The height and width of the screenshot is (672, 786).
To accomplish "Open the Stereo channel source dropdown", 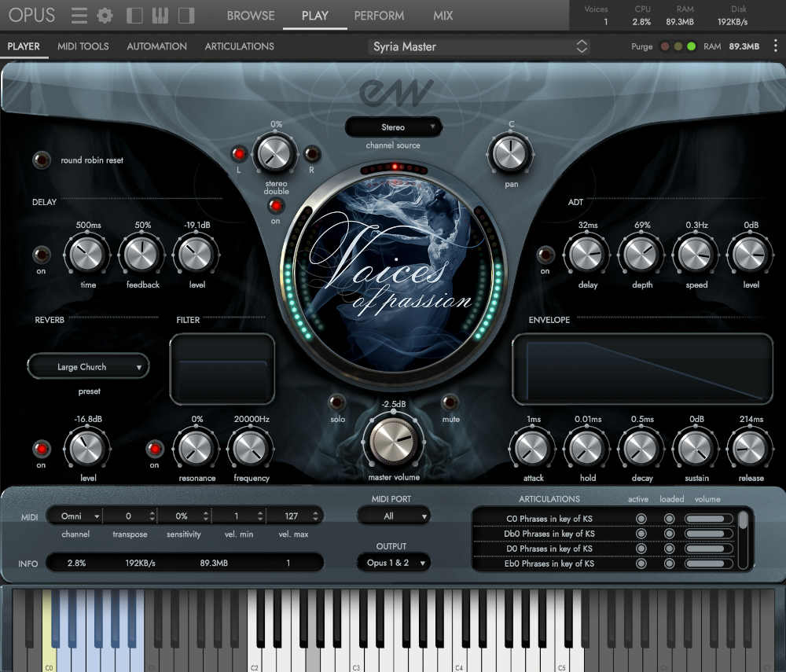I will coord(393,127).
